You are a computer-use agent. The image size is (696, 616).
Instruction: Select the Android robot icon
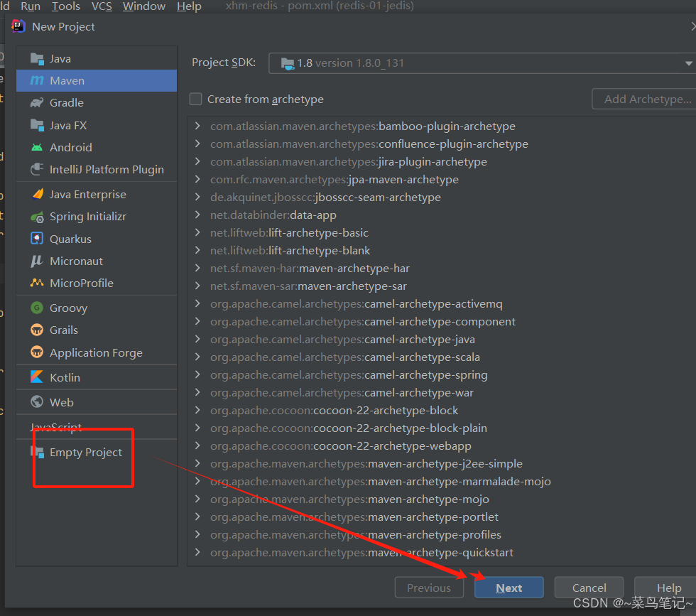click(x=37, y=148)
